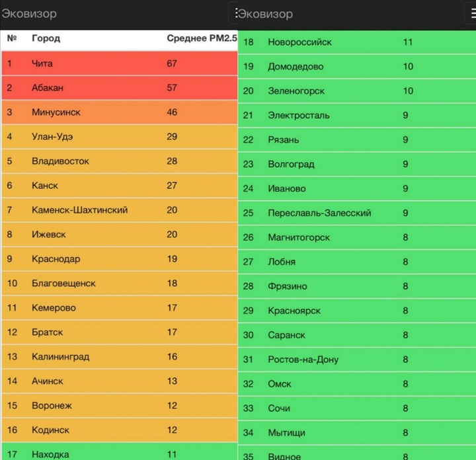Open the Переславль-Залесский row
This screenshot has width=476, height=460.
coord(357,213)
